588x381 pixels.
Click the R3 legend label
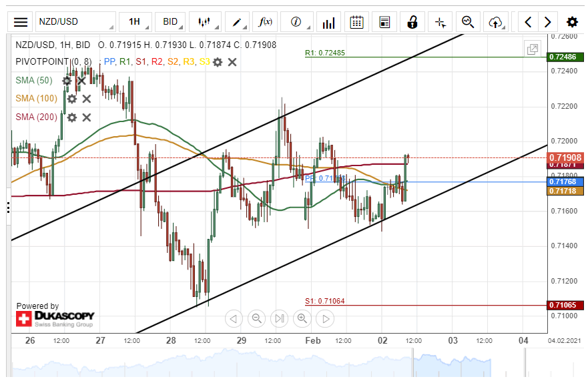tap(189, 61)
